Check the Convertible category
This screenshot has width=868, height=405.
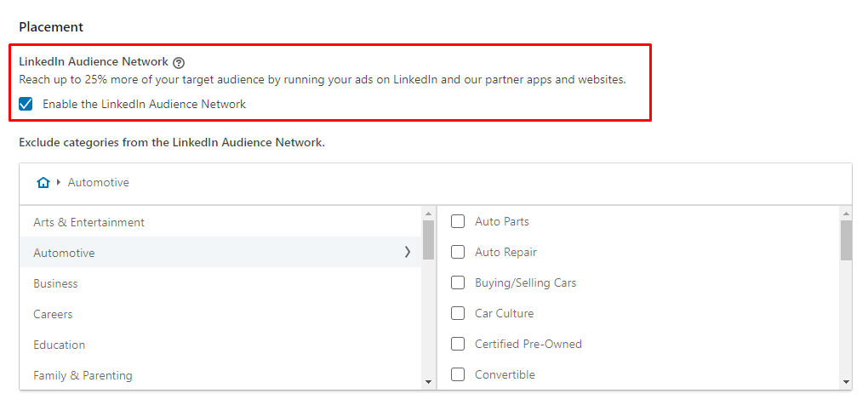[x=458, y=374]
